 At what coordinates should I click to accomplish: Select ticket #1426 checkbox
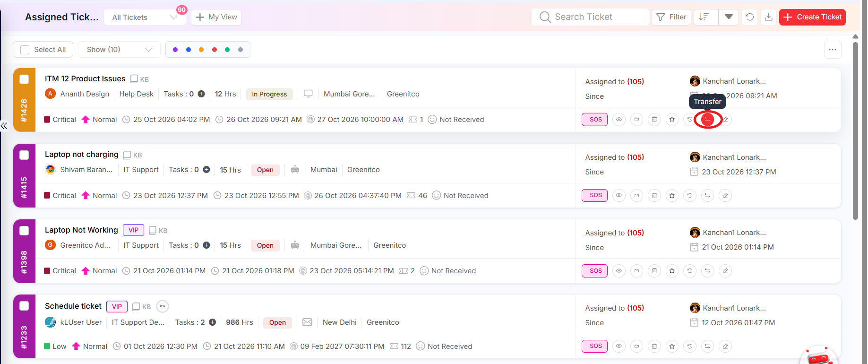(x=24, y=79)
